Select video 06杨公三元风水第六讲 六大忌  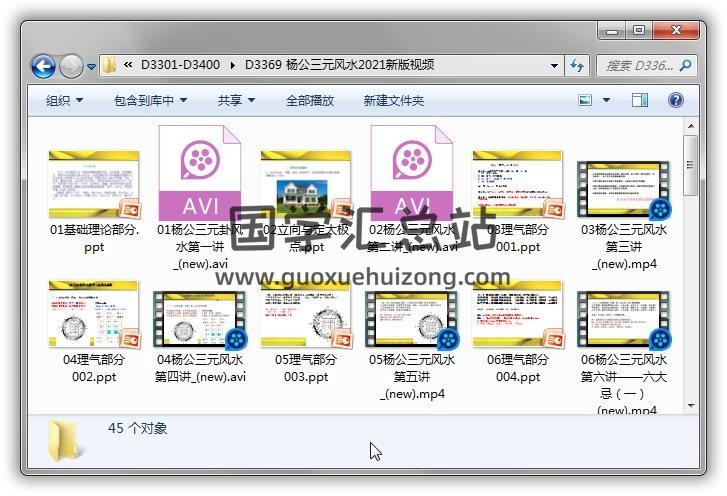point(624,320)
